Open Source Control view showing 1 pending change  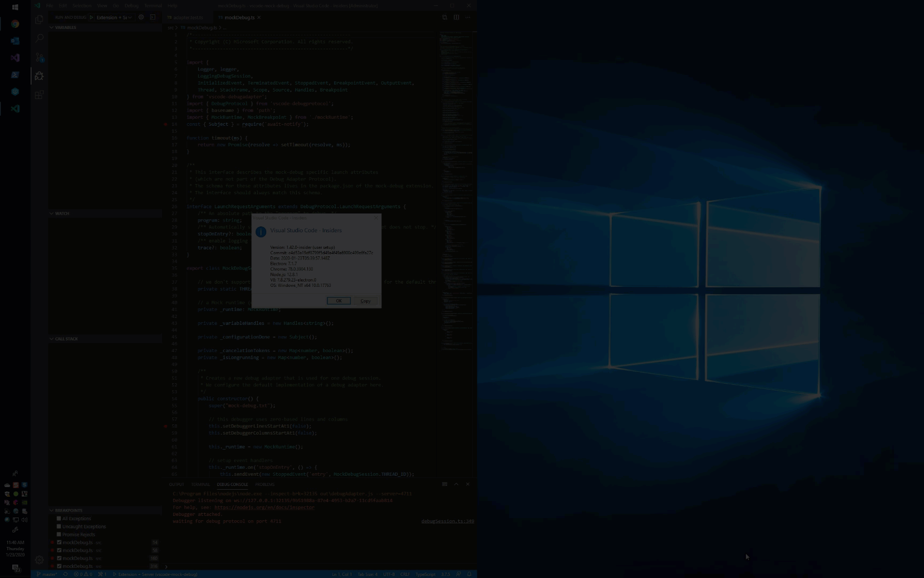tap(38, 57)
